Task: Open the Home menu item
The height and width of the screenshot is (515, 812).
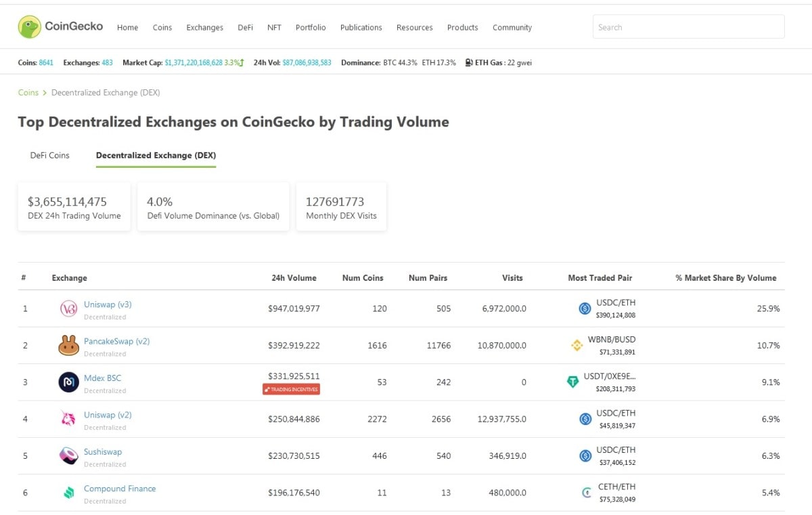Action: coord(127,28)
